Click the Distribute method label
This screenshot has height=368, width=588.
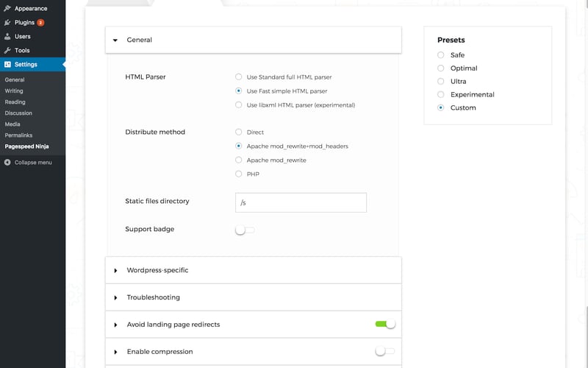click(x=155, y=132)
